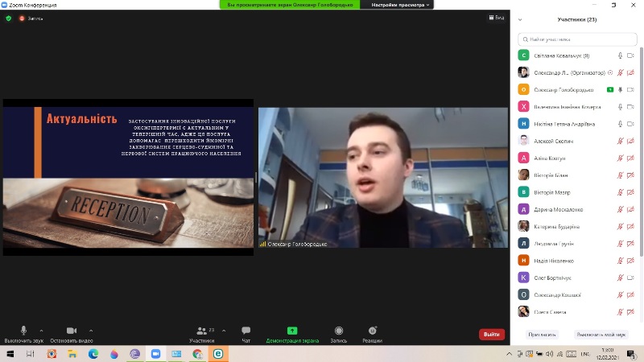
Task: Click Катерина Бударіна avatar photo
Action: [x=524, y=226]
